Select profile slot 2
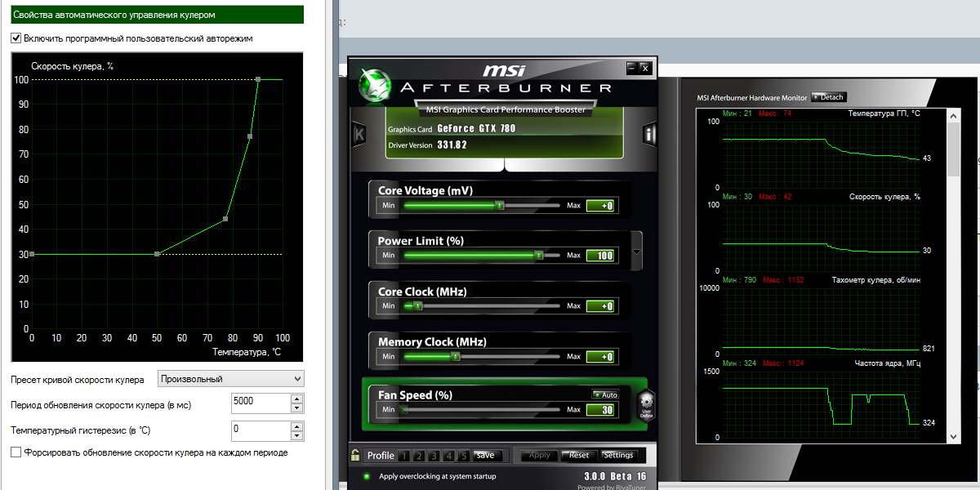 pos(419,456)
